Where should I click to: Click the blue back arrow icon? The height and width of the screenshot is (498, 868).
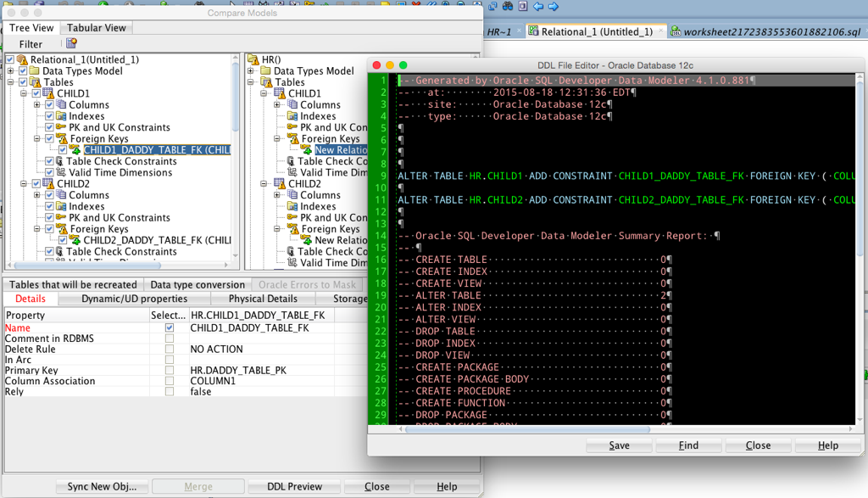(x=538, y=6)
